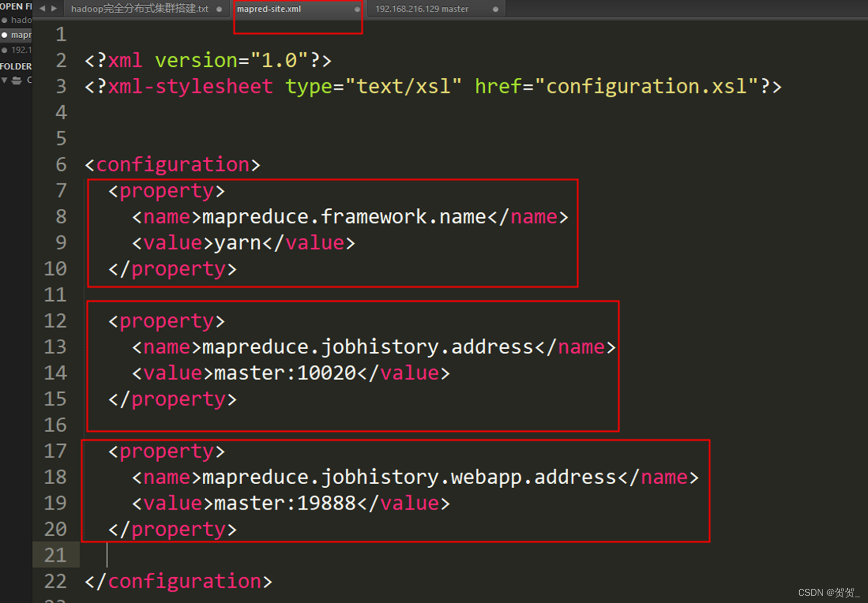Image resolution: width=868 pixels, height=603 pixels.
Task: Click the closing property tag on line 20
Action: 172,529
